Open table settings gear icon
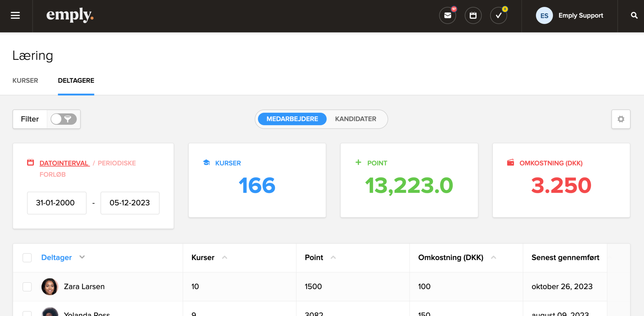This screenshot has height=316, width=644. (x=621, y=119)
